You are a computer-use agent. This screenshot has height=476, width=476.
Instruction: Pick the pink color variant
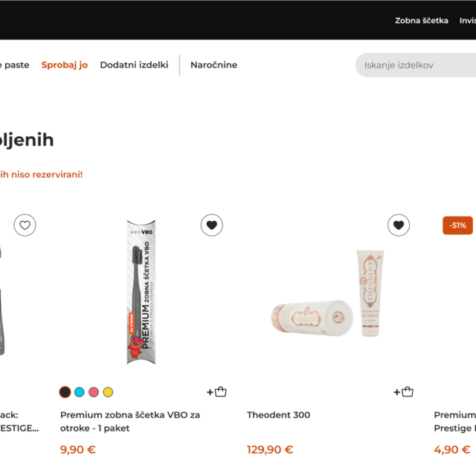coord(94,392)
